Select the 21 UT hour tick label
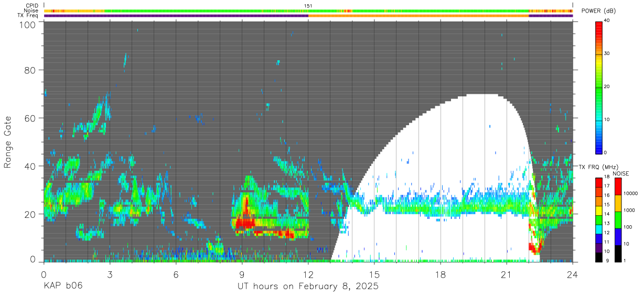644x297 pixels. click(507, 274)
